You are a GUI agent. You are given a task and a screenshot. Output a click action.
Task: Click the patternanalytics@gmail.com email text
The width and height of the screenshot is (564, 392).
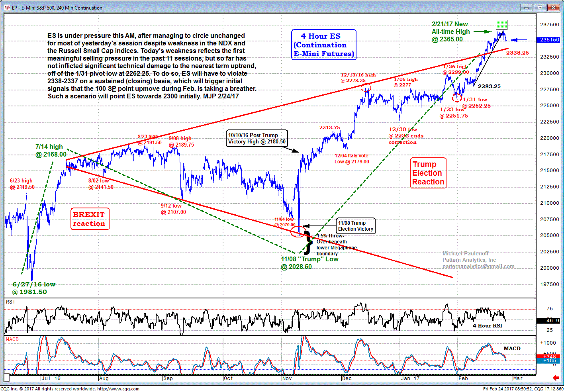(478, 267)
